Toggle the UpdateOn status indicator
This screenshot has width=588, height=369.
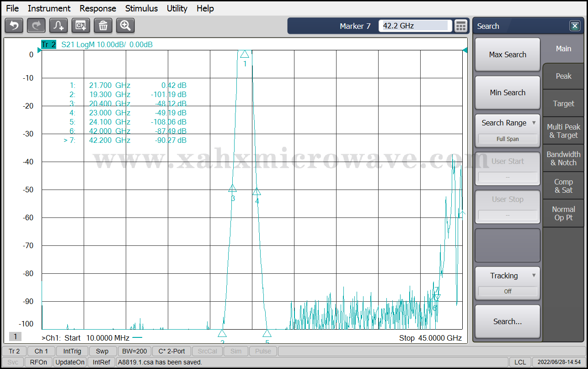point(70,362)
